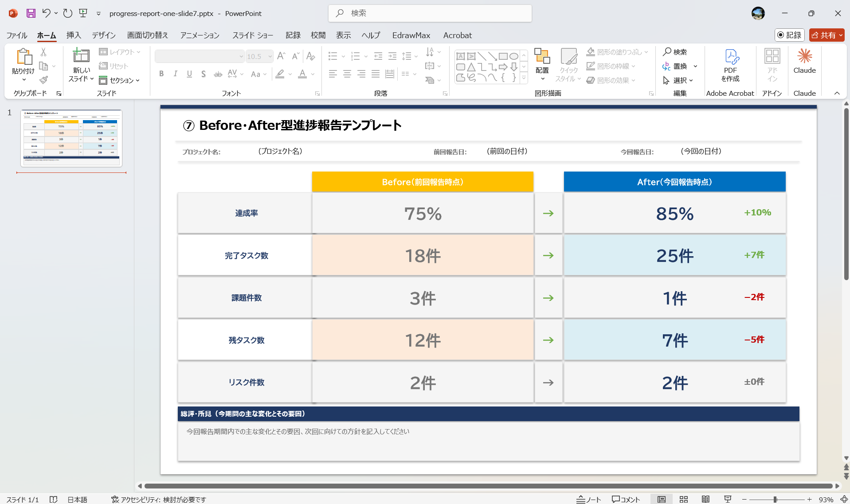
Task: Click the Slide Show icon in status bar
Action: pos(728,499)
